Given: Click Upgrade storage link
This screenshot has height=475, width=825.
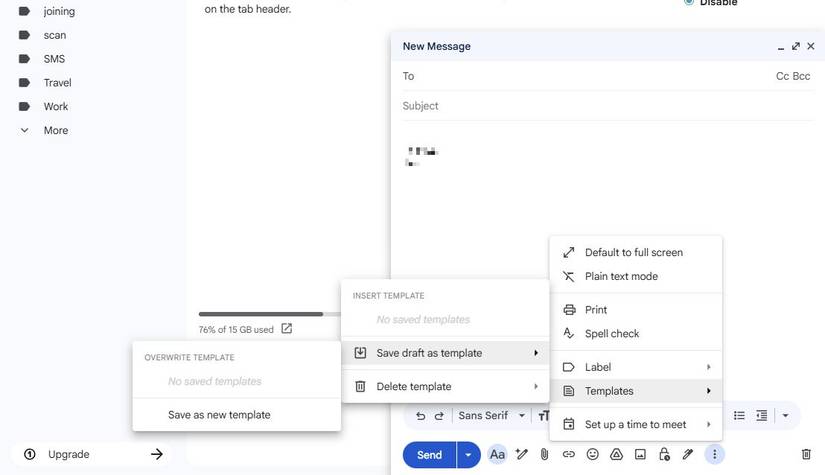Looking at the screenshot, I should 68,454.
